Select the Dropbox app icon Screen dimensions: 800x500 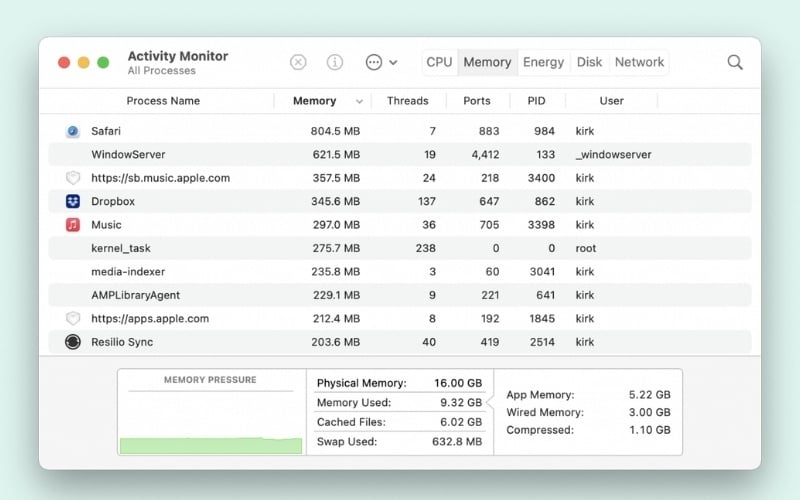pyautogui.click(x=73, y=201)
